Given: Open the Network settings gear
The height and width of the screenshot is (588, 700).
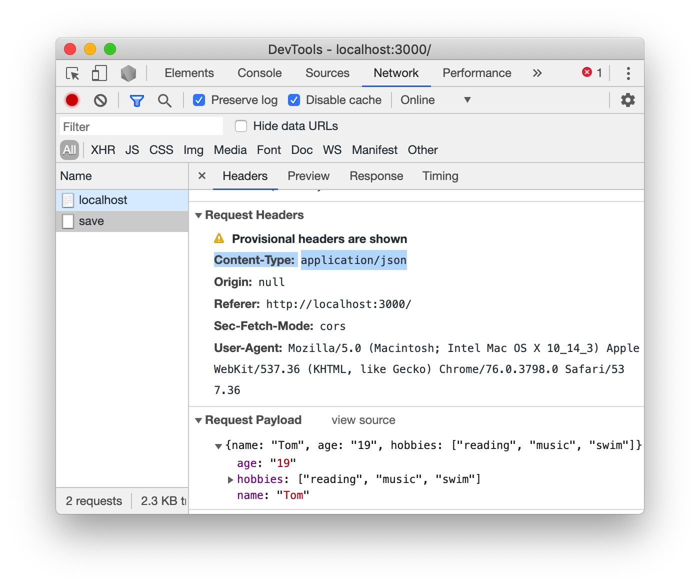Looking at the screenshot, I should click(627, 100).
